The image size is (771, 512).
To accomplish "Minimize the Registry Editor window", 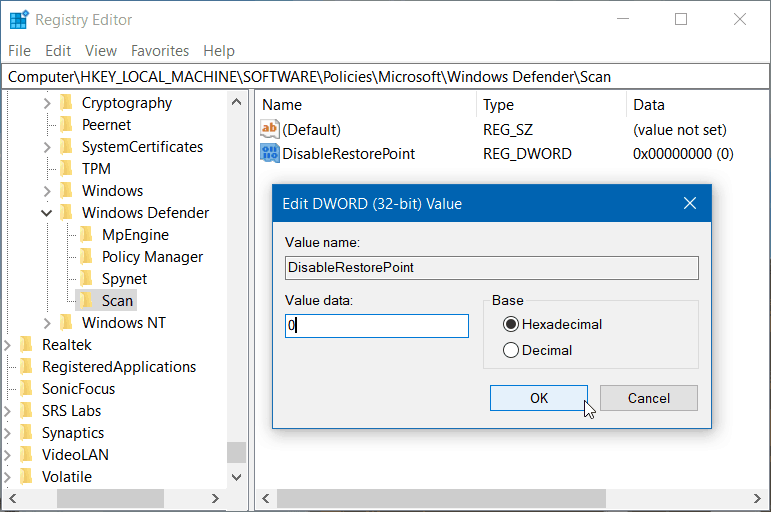I will 623,19.
